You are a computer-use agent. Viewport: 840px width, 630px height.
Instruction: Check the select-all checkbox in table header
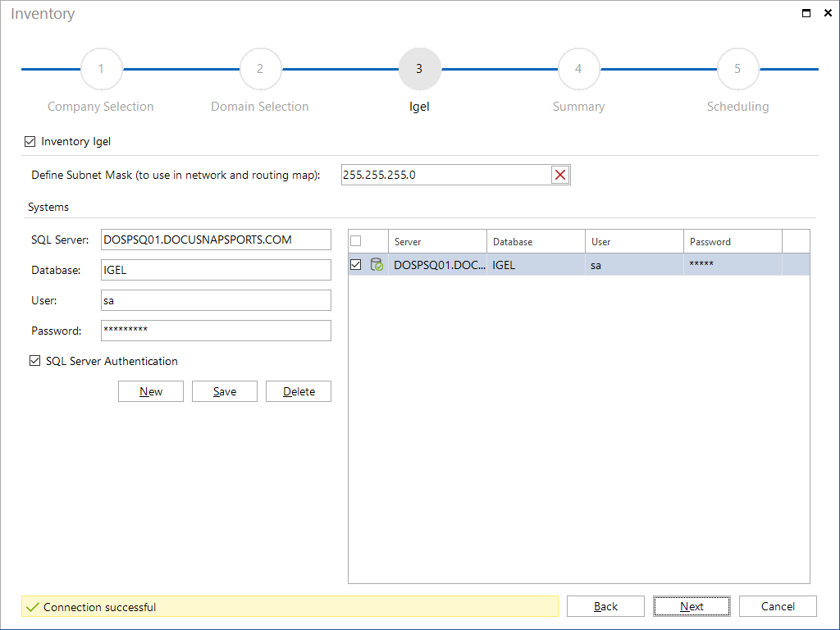(x=356, y=241)
